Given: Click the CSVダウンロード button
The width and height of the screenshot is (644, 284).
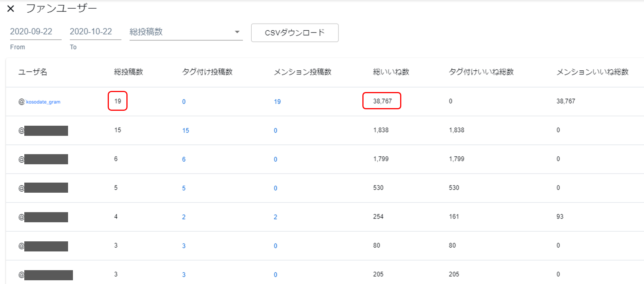Looking at the screenshot, I should coord(295,33).
